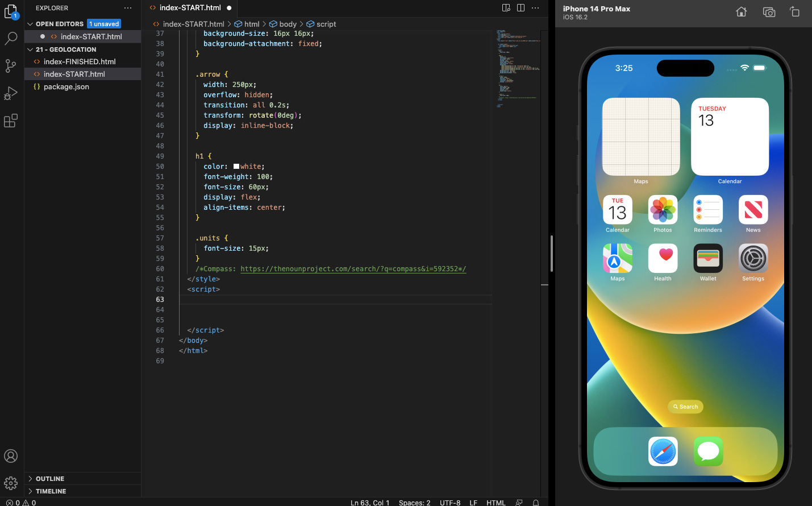812x506 pixels.
Task: Open the Tuesday 13 Calendar widget
Action: [x=730, y=136]
